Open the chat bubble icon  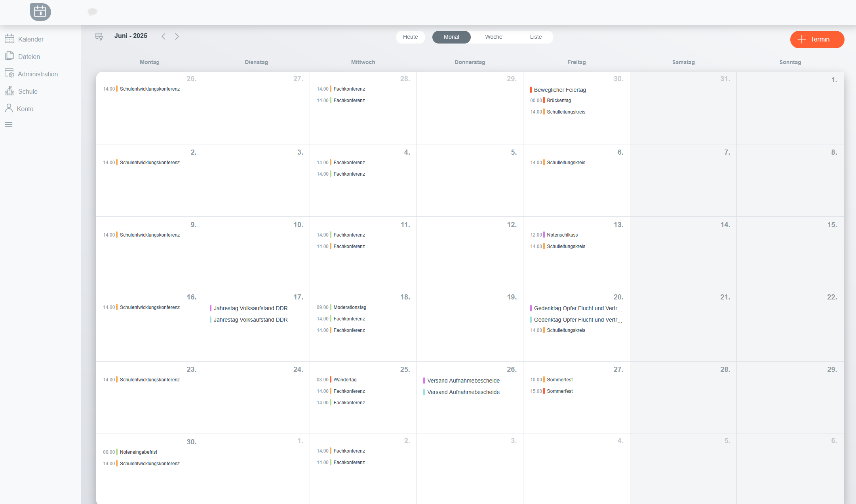coord(92,12)
